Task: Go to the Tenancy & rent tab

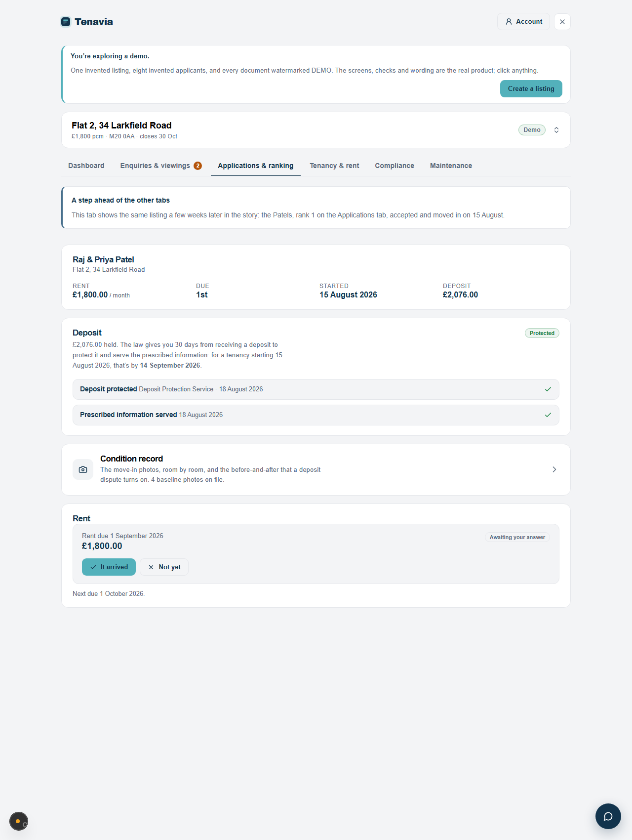Action: point(334,166)
